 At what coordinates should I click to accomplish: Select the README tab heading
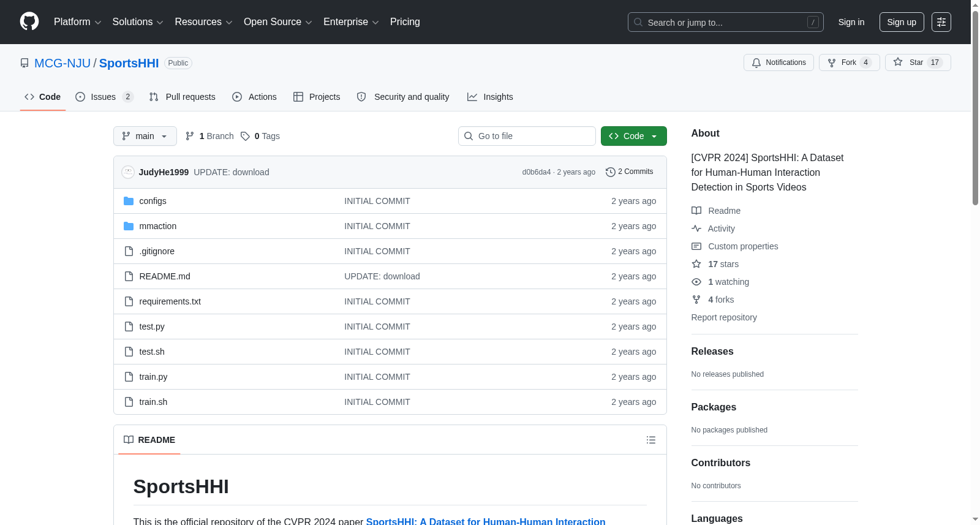click(x=149, y=440)
